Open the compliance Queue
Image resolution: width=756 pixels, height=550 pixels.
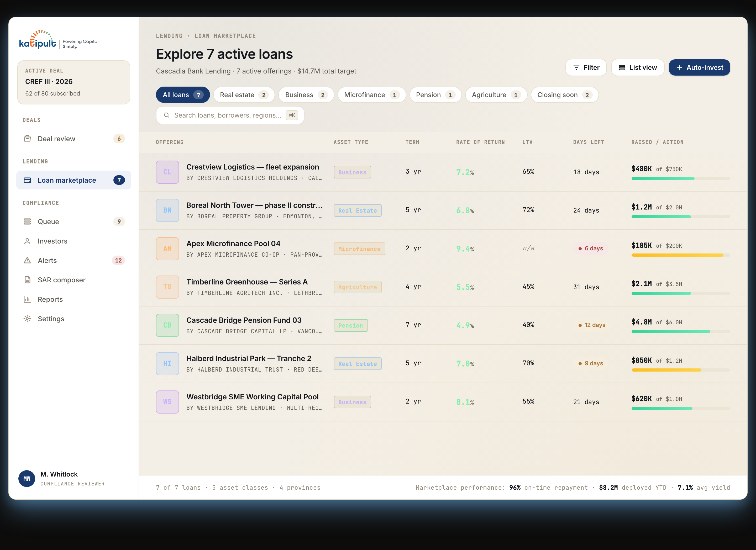tap(74, 221)
